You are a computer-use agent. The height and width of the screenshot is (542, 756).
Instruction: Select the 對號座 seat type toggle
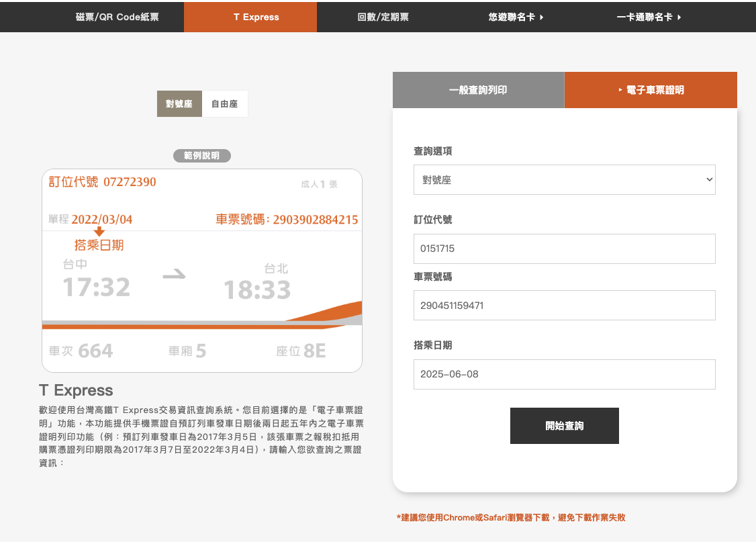(x=179, y=104)
